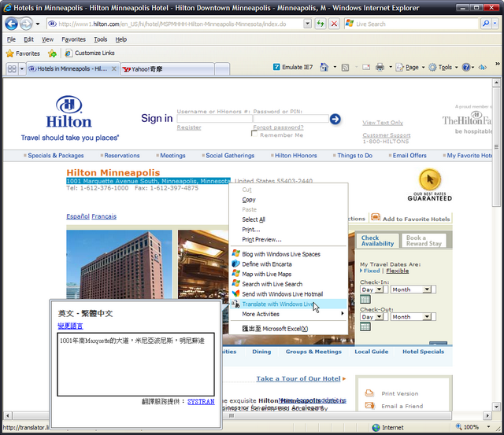Click the Research toolbar icon after Help

(482, 67)
